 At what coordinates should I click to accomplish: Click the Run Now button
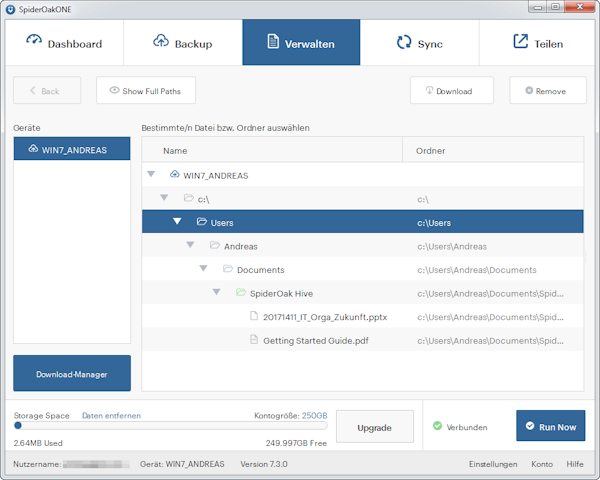550,426
